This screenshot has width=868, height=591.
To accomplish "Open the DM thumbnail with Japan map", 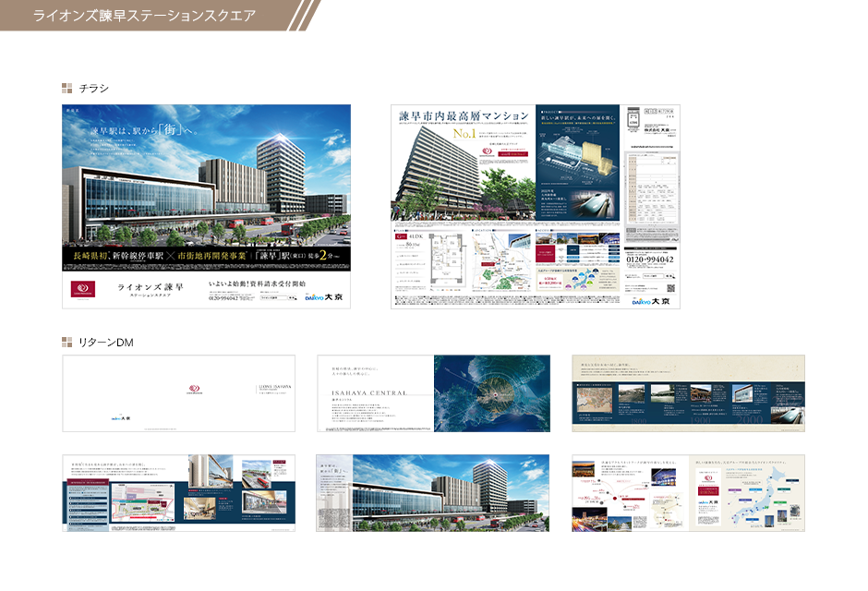I will [x=688, y=493].
